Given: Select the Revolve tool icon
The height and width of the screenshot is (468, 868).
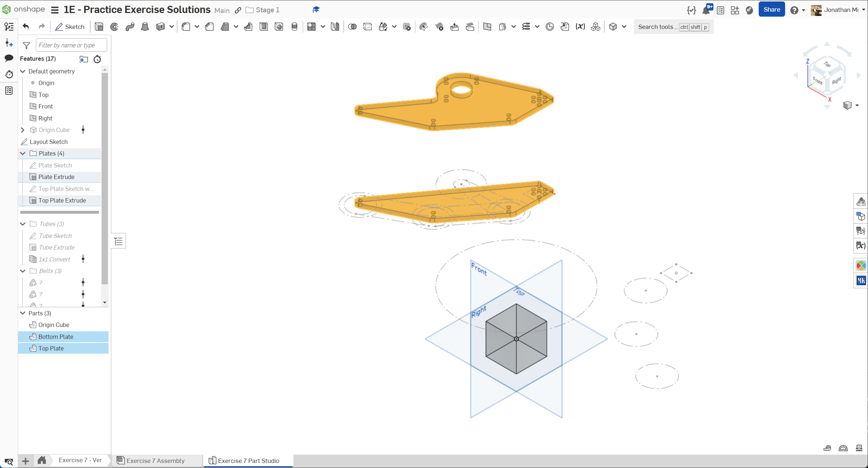Looking at the screenshot, I should [x=114, y=27].
